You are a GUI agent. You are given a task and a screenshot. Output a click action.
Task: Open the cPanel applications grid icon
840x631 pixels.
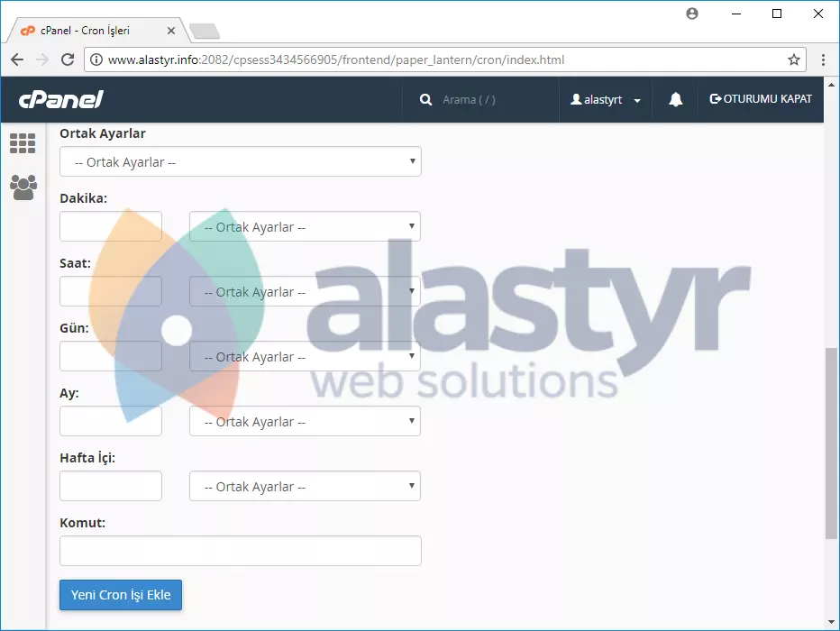coord(22,143)
